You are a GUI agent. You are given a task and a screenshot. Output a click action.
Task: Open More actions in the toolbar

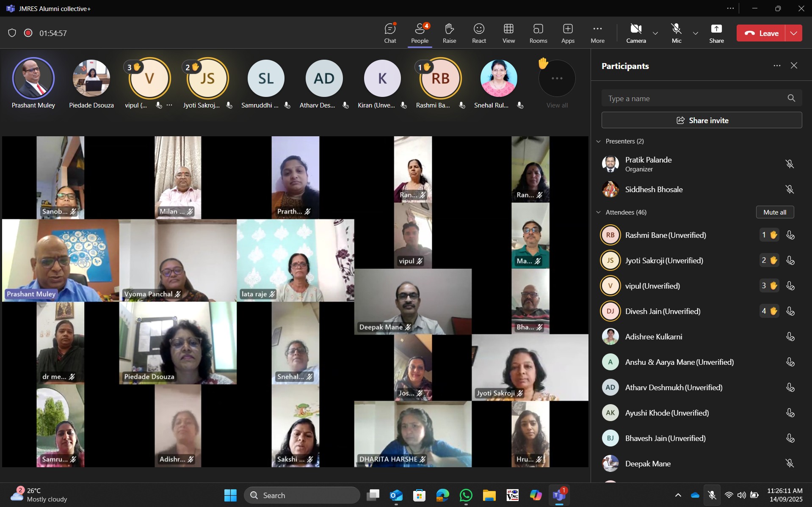[597, 33]
